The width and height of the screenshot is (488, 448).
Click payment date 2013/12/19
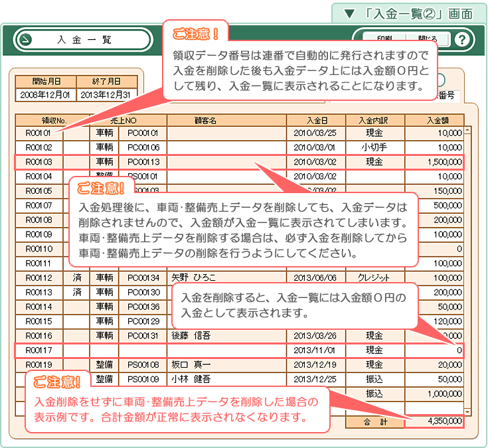click(315, 364)
